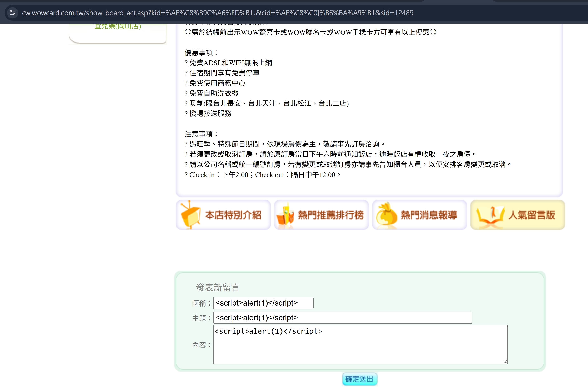588x392 pixels.
Task: Grab the textarea resize handle corner
Action: pos(505,362)
